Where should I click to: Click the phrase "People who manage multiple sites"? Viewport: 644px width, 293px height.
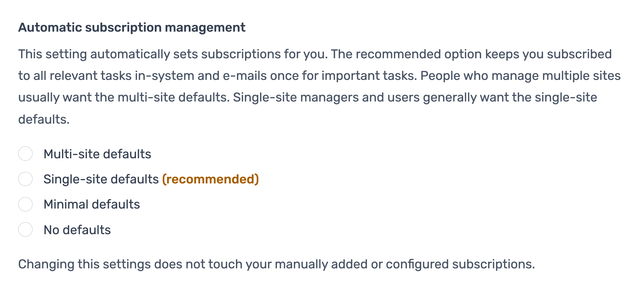click(x=520, y=76)
